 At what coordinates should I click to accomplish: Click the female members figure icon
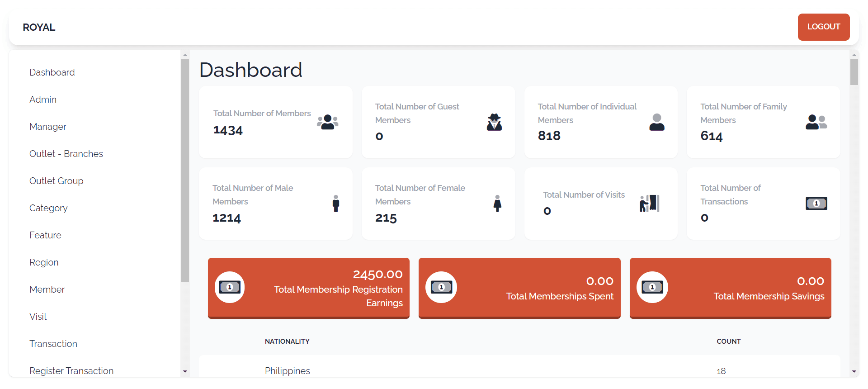[x=497, y=204]
